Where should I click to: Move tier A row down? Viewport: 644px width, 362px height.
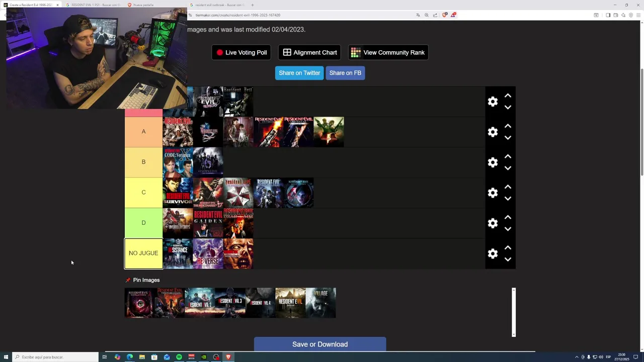508,138
